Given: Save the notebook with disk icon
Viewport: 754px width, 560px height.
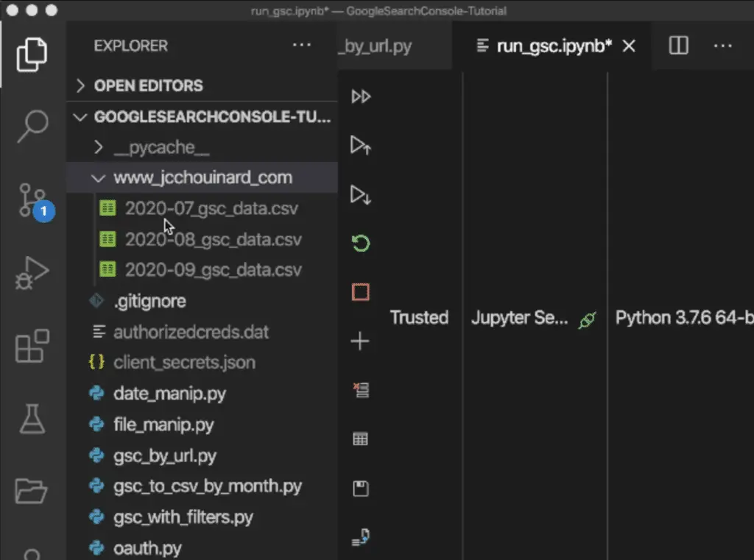Looking at the screenshot, I should (x=361, y=489).
